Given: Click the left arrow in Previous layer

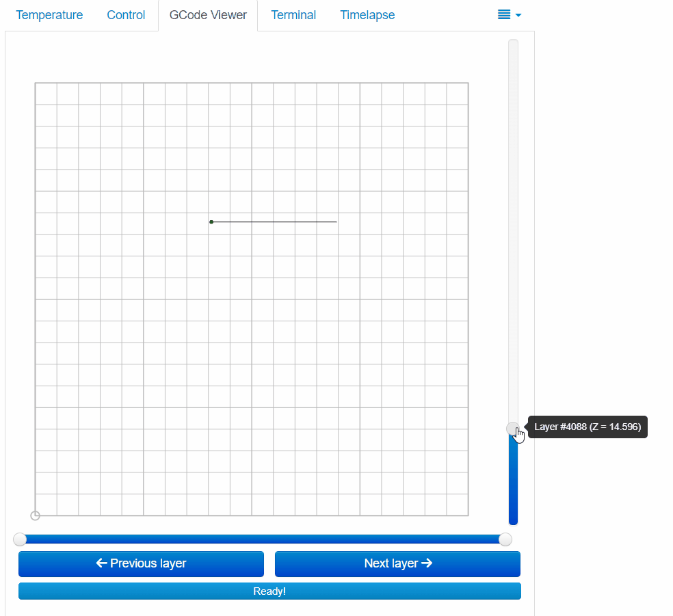Looking at the screenshot, I should pos(101,563).
